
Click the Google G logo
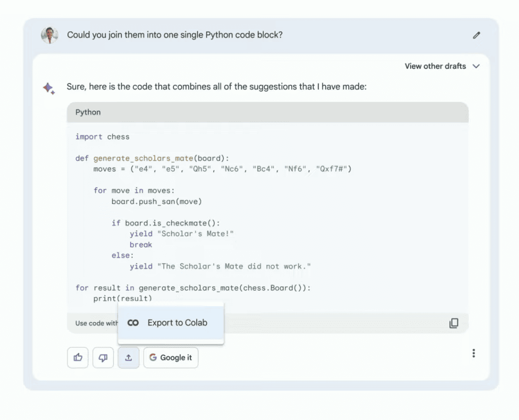click(x=153, y=357)
